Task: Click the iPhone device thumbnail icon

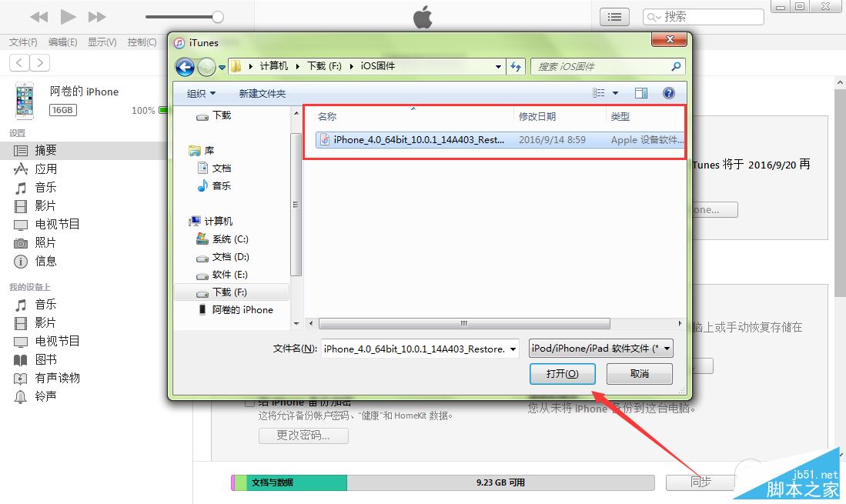Action: point(25,100)
